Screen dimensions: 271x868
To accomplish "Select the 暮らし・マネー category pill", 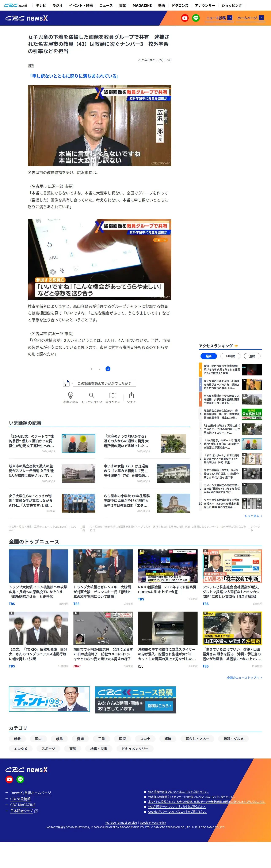I will (197, 739).
